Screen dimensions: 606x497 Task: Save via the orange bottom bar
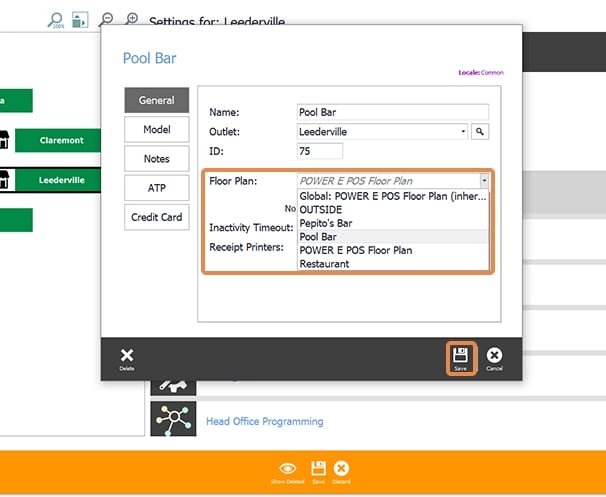point(318,472)
